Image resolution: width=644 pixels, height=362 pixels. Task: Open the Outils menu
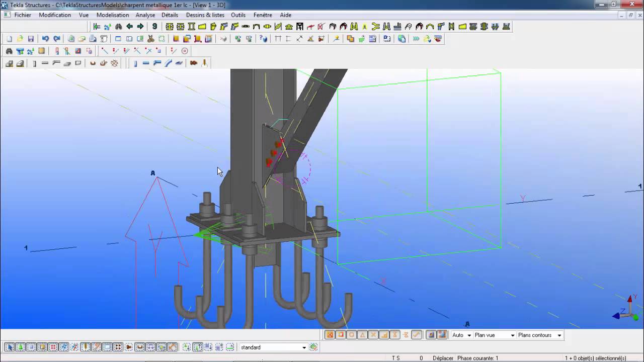(x=238, y=15)
